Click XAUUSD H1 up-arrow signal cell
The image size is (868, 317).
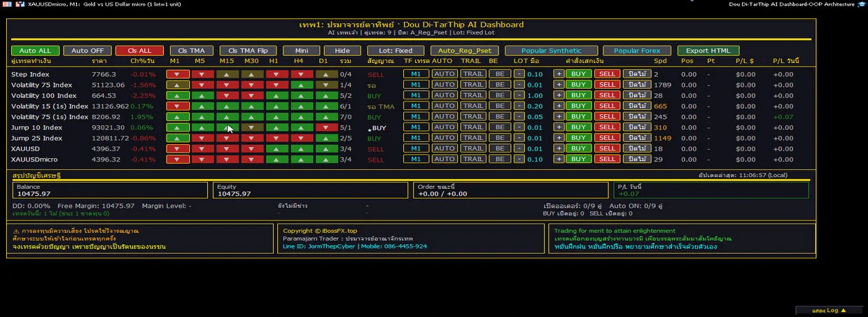click(276, 148)
